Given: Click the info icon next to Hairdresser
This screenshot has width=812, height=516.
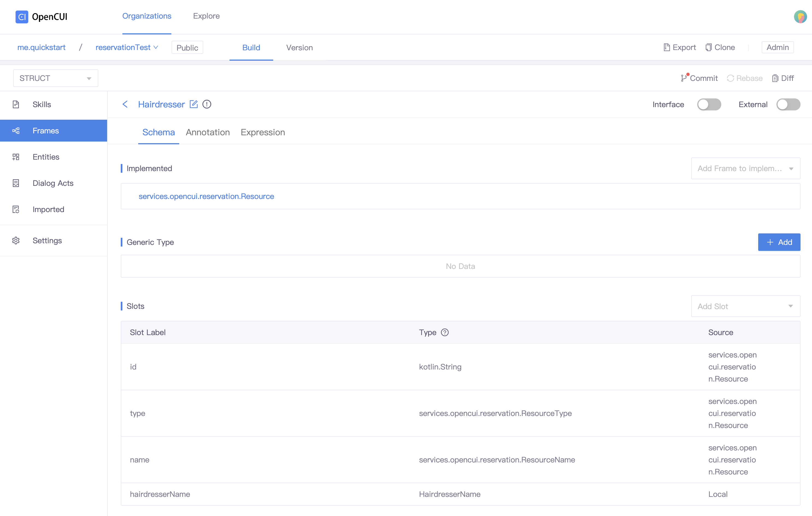Looking at the screenshot, I should (x=207, y=104).
